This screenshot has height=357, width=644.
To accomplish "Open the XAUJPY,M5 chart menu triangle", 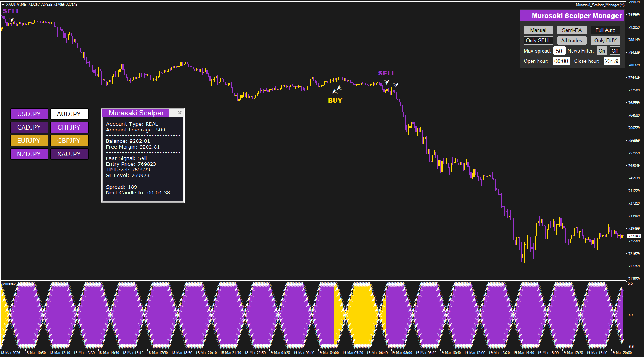I will pos(3,5).
